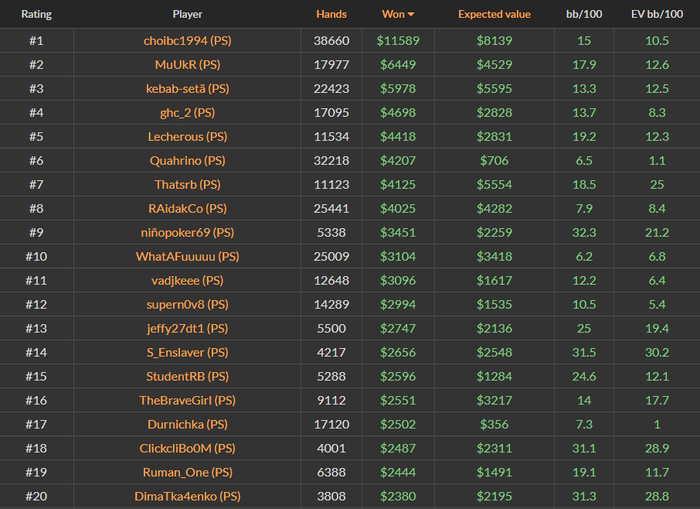This screenshot has height=509, width=700.
Task: Open MuUkR (PS) player link
Action: [x=186, y=64]
